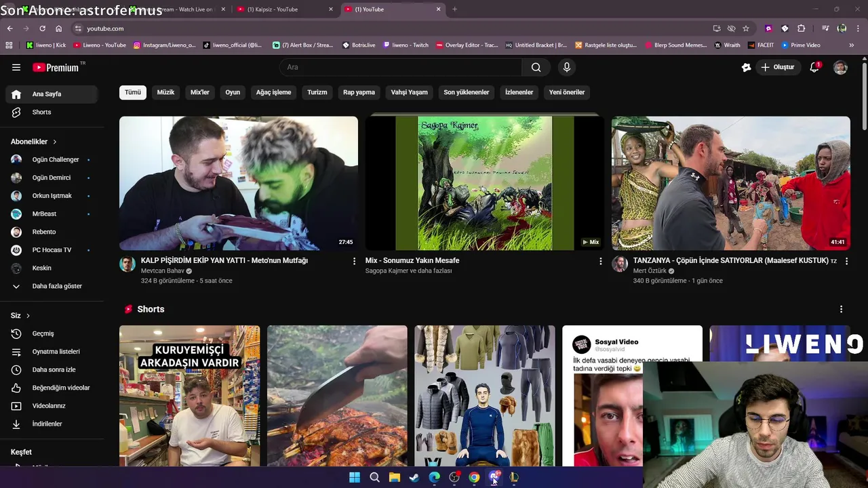Open Mevtcan Bahar channel avatar
This screenshot has height=488, width=868.
[x=127, y=264]
